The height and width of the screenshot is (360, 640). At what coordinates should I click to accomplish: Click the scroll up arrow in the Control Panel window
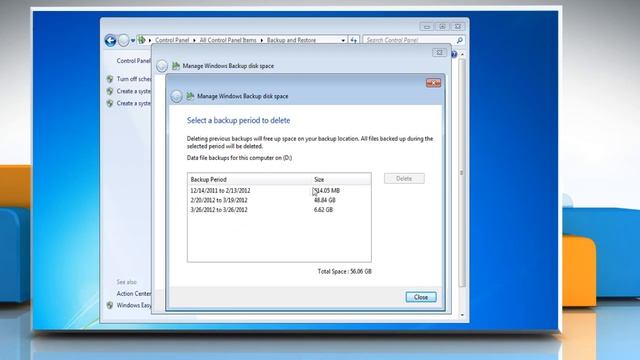click(x=462, y=54)
